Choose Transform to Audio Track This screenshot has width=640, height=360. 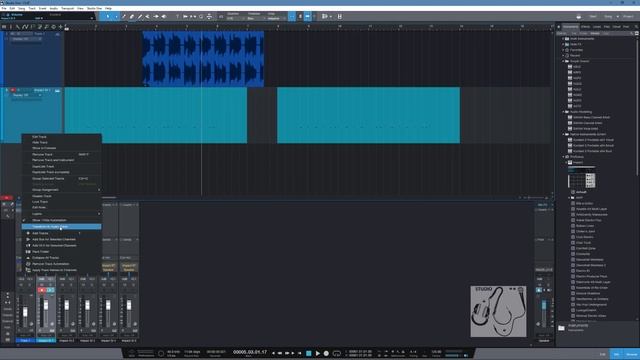[x=61, y=227]
